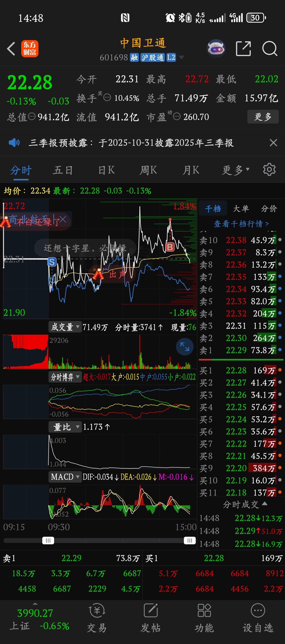Tap the alarm icon in status bar
This screenshot has height=644, width=285.
[170, 18]
